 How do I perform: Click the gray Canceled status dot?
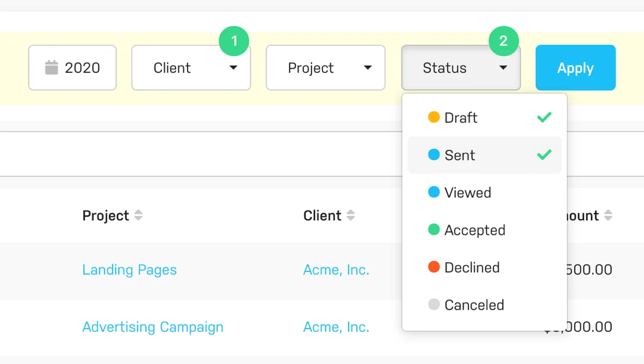click(434, 305)
